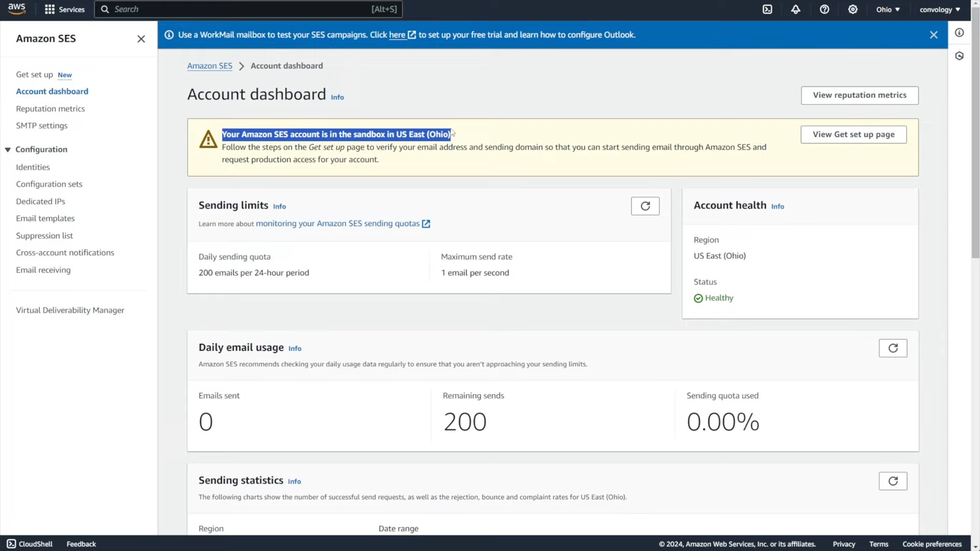Open the right side info panel icon
Image resolution: width=980 pixels, height=551 pixels.
960,33
